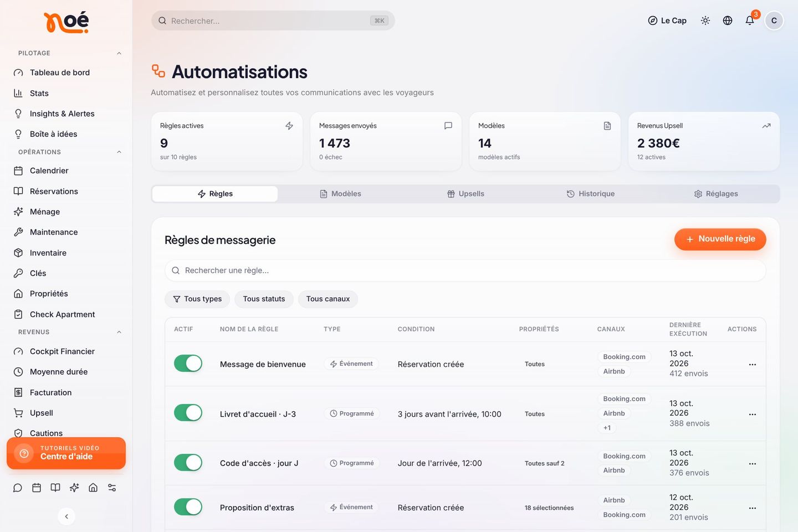Image resolution: width=798 pixels, height=532 pixels.
Task: Open notifications bell
Action: pos(750,21)
